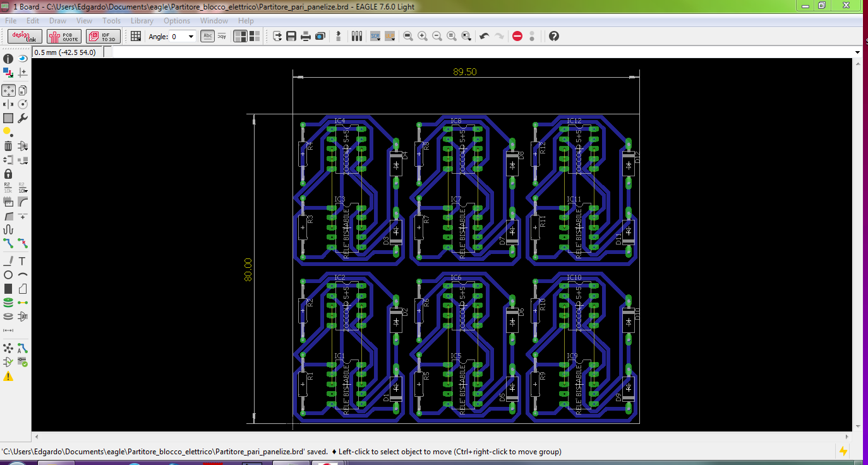Select the Change wrench tool
Viewport: 868px width, 465px height.
[x=23, y=118]
